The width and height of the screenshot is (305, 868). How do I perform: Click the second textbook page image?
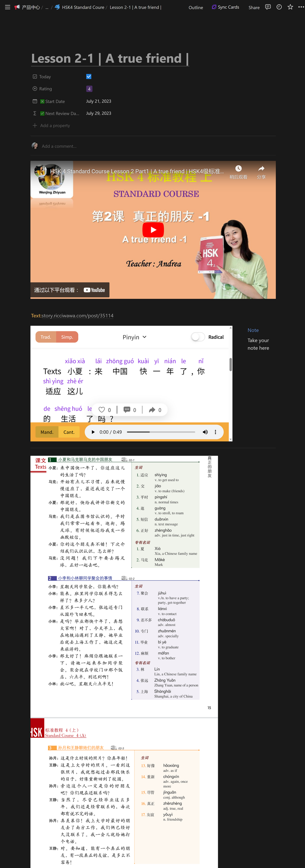124,793
